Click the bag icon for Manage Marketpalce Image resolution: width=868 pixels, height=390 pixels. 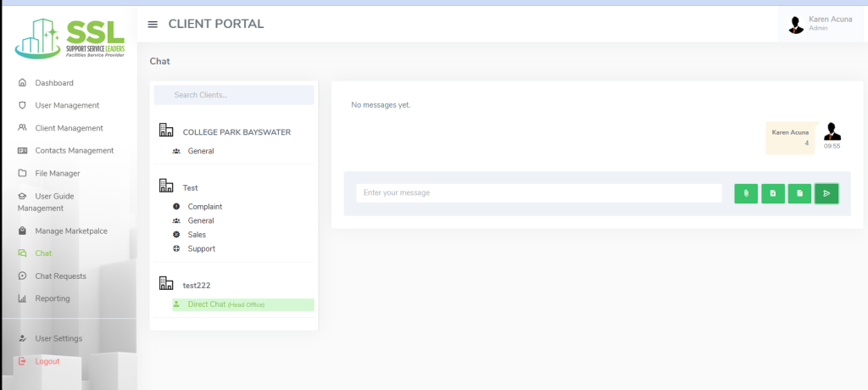[x=22, y=231]
